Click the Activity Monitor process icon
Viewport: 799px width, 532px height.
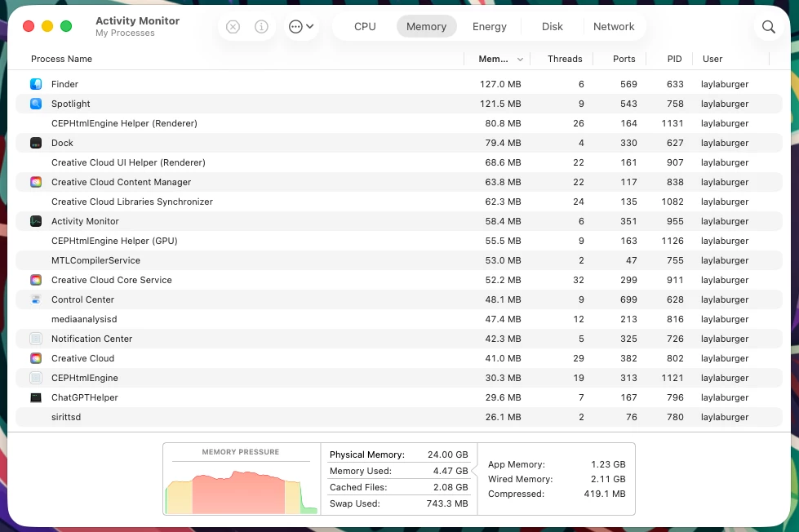(36, 221)
